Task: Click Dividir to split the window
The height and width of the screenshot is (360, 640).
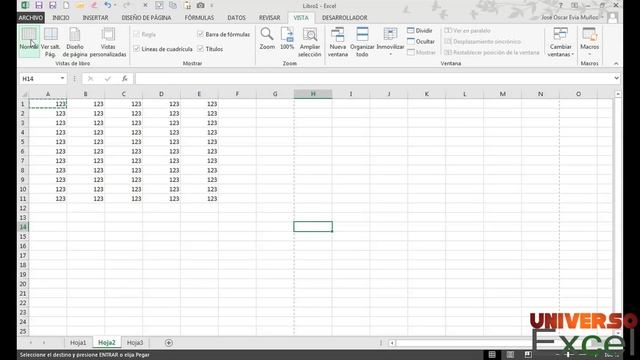Action: 420,31
